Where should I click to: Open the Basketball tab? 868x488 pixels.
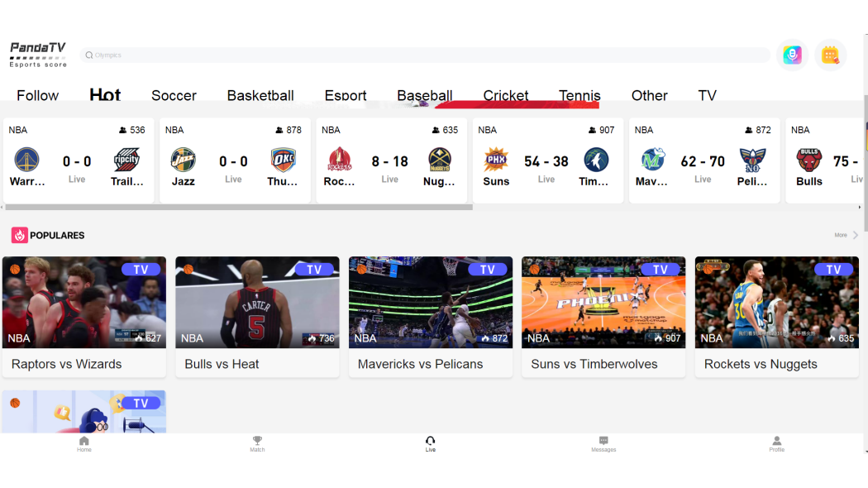(x=260, y=95)
